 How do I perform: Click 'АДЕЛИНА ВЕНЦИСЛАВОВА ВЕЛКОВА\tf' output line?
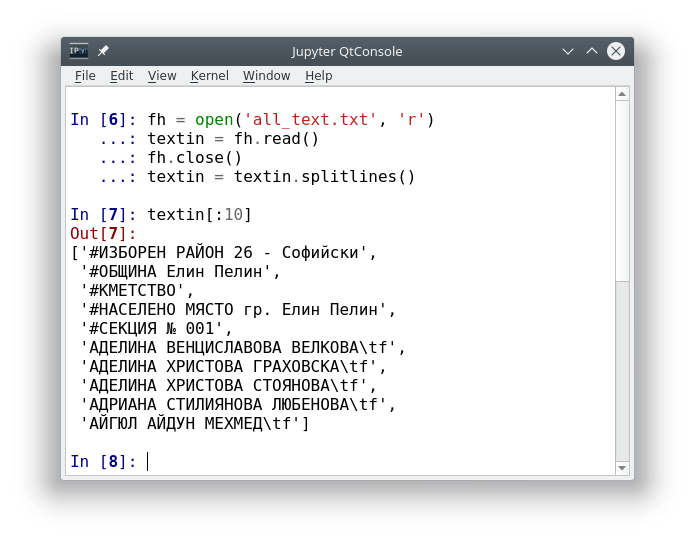(x=242, y=347)
